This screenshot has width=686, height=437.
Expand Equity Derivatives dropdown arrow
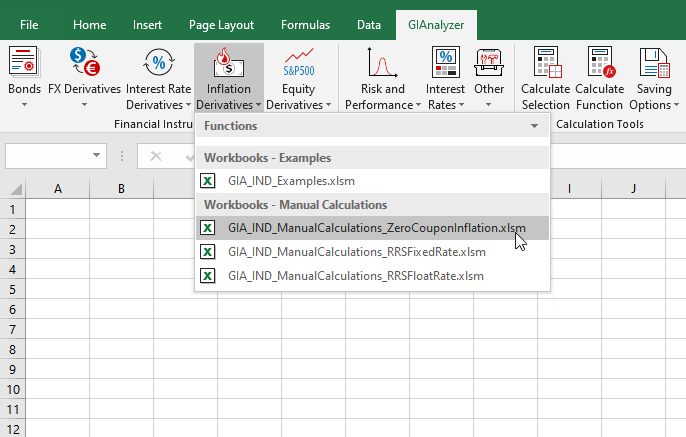(x=329, y=105)
